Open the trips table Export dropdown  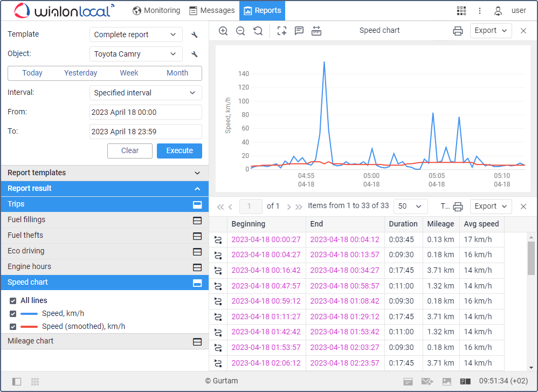click(x=491, y=207)
